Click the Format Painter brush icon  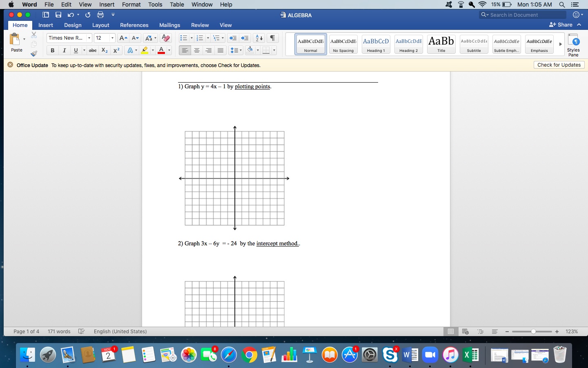tap(34, 54)
